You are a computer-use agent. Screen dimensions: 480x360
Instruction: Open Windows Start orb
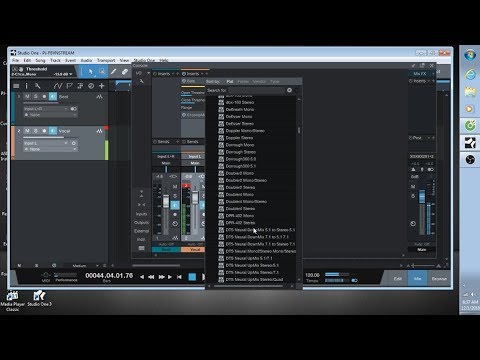470,55
